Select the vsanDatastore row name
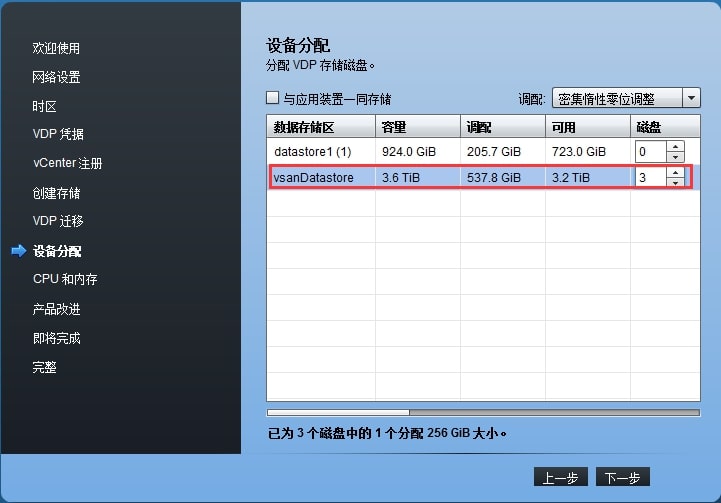 click(x=314, y=177)
